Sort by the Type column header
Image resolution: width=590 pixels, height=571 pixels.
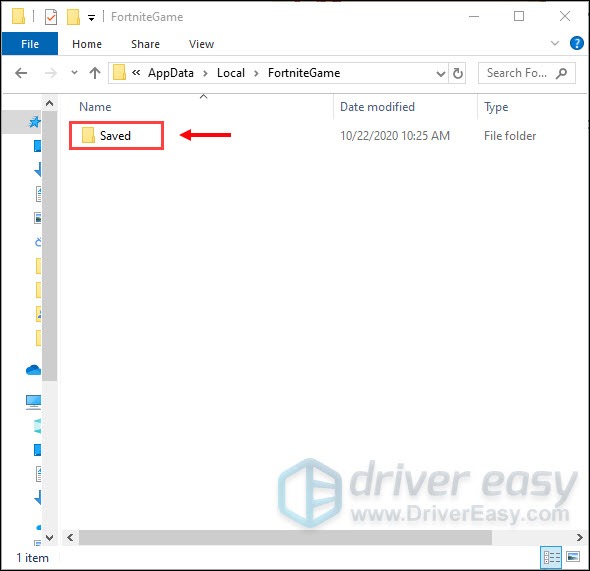pos(496,107)
